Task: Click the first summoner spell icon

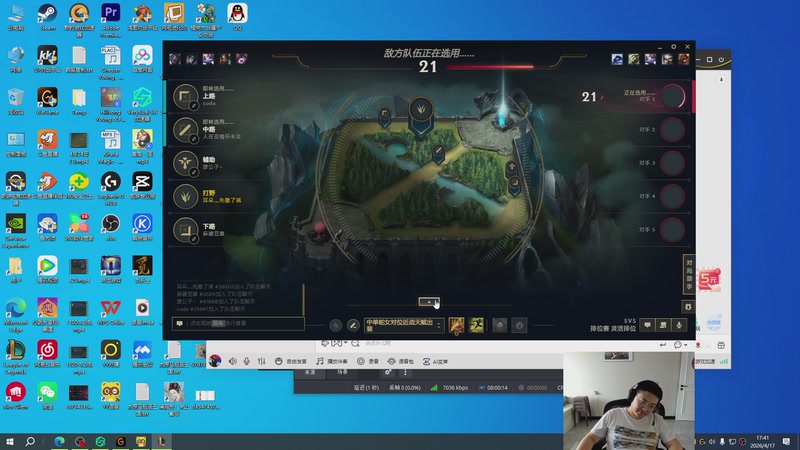Action: click(456, 325)
